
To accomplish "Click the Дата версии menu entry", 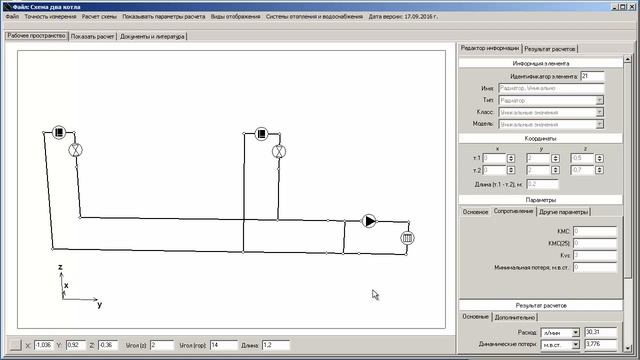I will pos(403,17).
